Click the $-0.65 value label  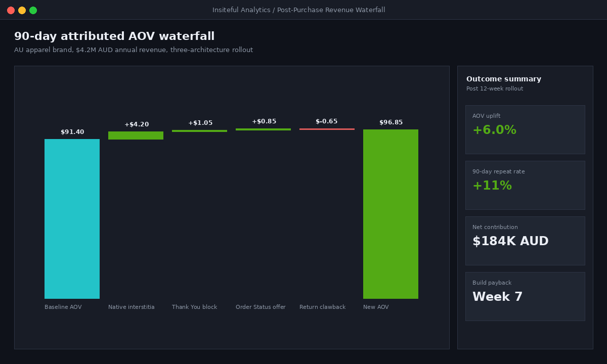tap(326, 121)
